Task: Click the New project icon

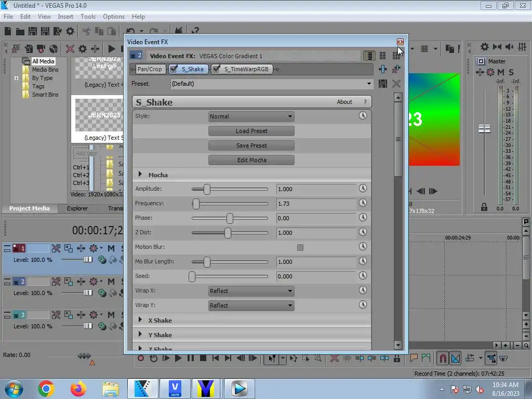Action: (8, 32)
